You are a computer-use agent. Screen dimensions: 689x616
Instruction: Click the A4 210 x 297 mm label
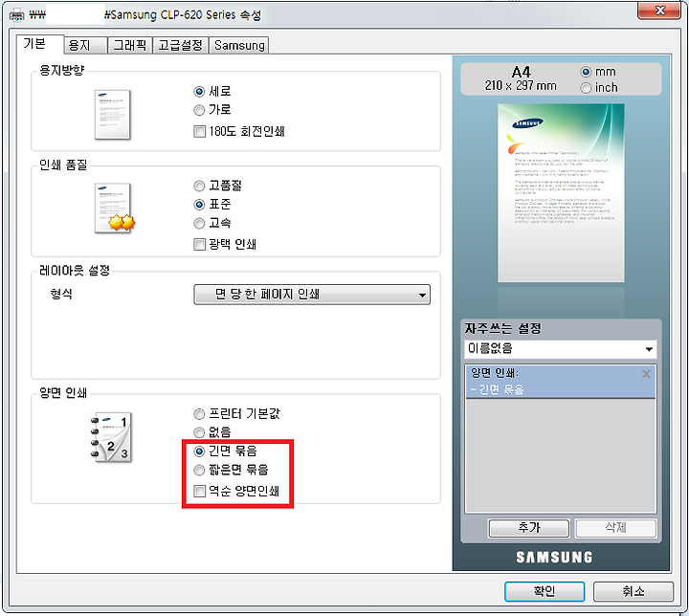pos(521,78)
